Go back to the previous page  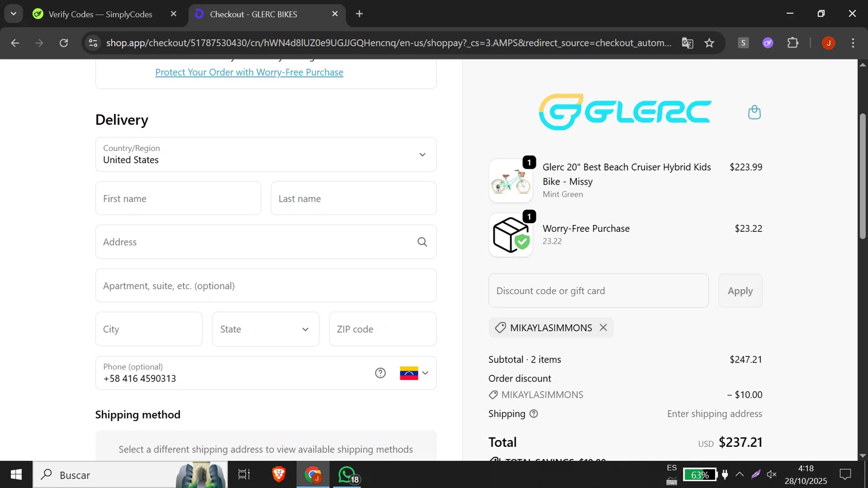[x=16, y=43]
